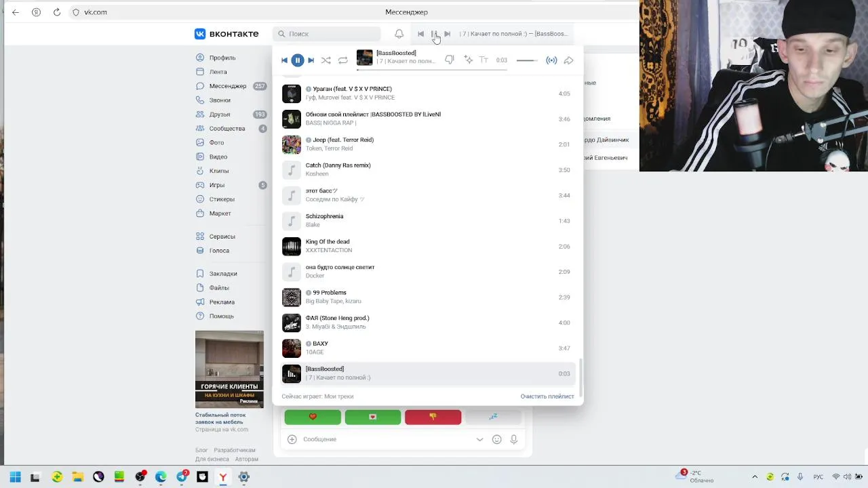Toggle repeat mode in the player

point(343,60)
